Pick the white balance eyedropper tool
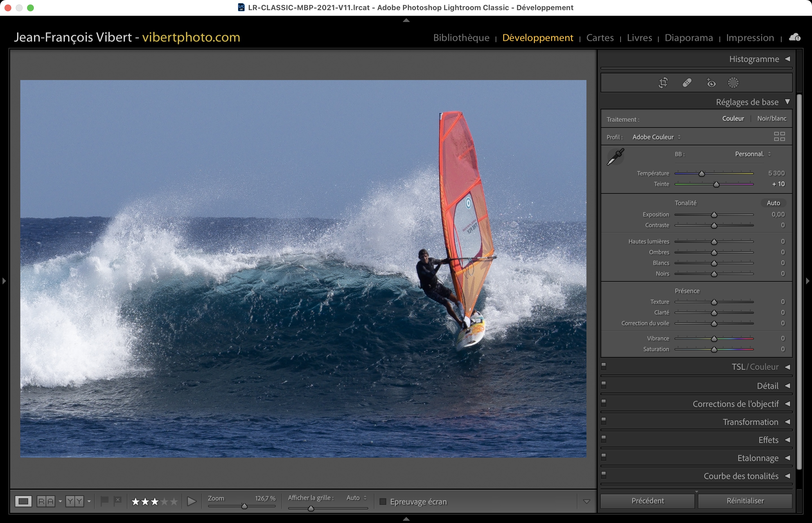 pyautogui.click(x=615, y=157)
